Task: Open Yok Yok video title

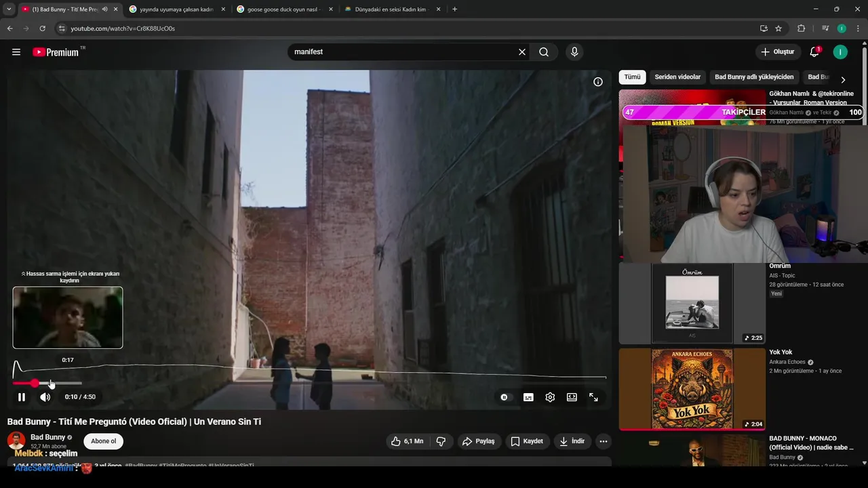Action: (x=781, y=352)
